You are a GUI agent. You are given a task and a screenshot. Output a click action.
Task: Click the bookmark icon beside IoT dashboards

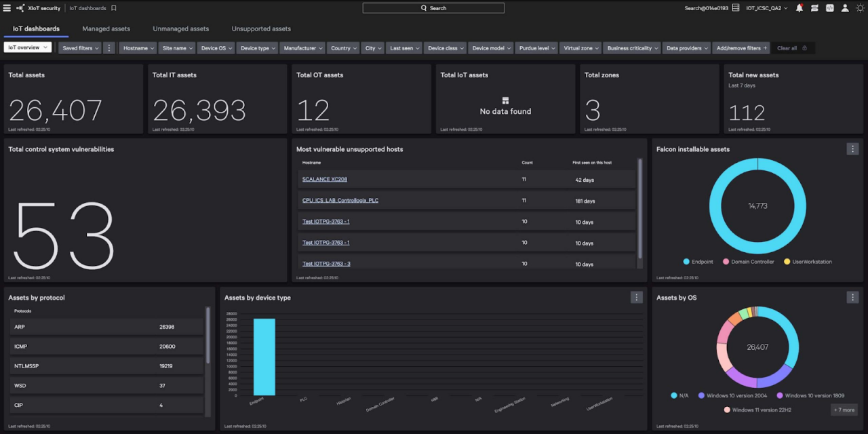pyautogui.click(x=113, y=8)
